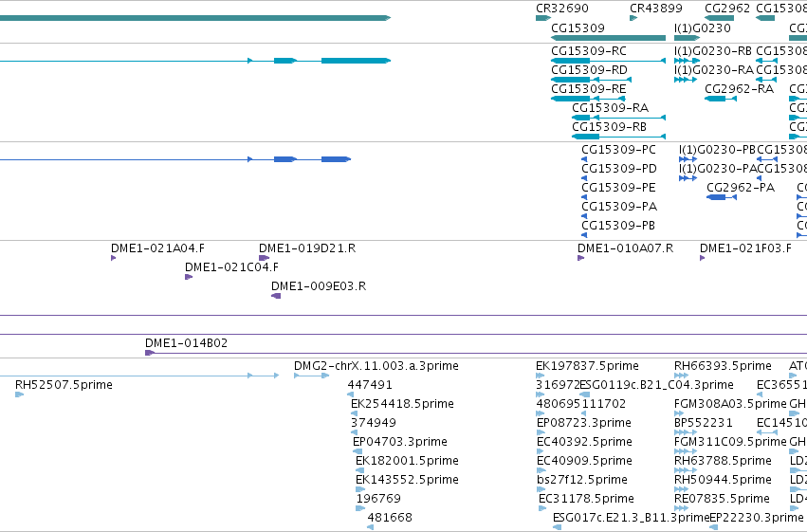Select feature 374949
This screenshot has height=532, width=807.
click(x=374, y=423)
